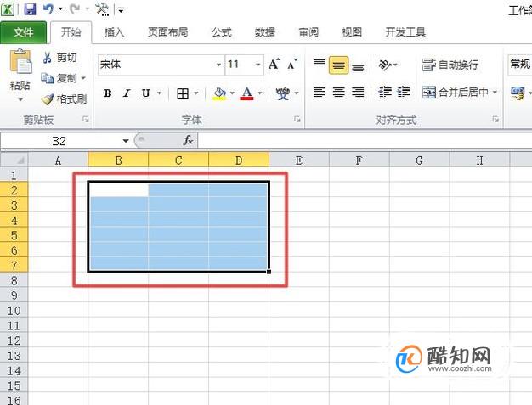This screenshot has height=405, width=532.
Task: Click the Cut scissors icon
Action: click(47, 58)
